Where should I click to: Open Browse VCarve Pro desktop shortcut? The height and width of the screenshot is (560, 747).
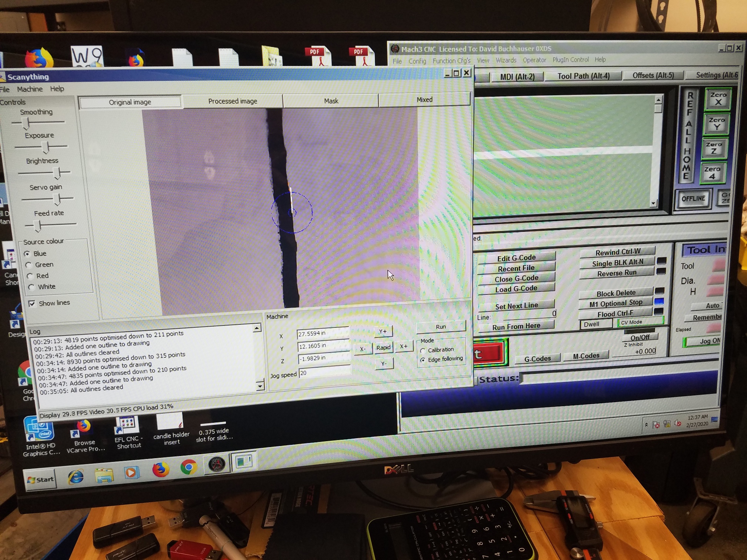pyautogui.click(x=85, y=436)
